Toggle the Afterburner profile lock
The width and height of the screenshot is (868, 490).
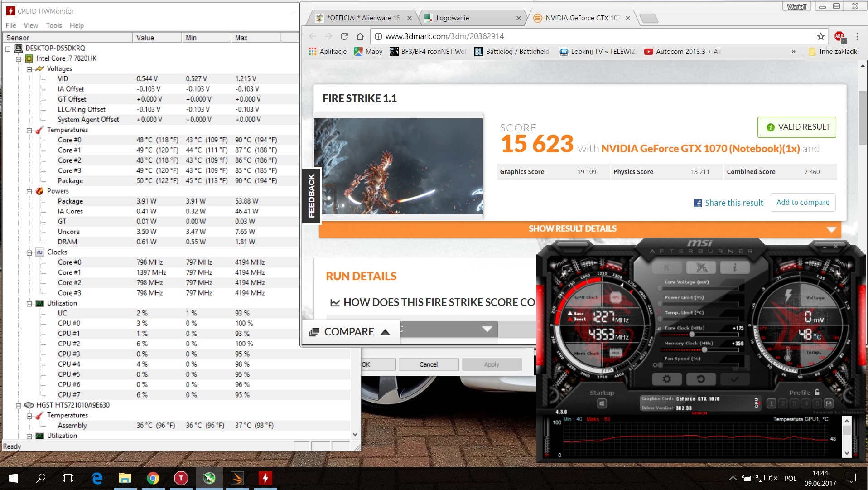tap(817, 392)
